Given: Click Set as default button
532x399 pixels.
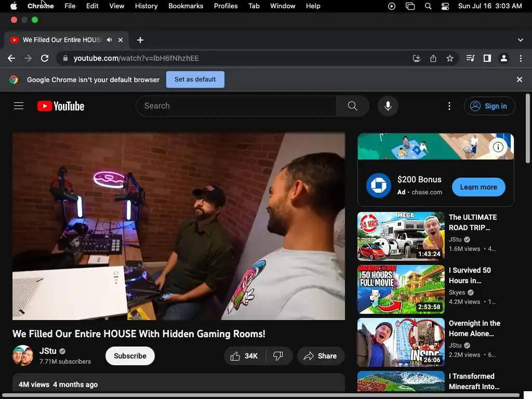Looking at the screenshot, I should [195, 79].
